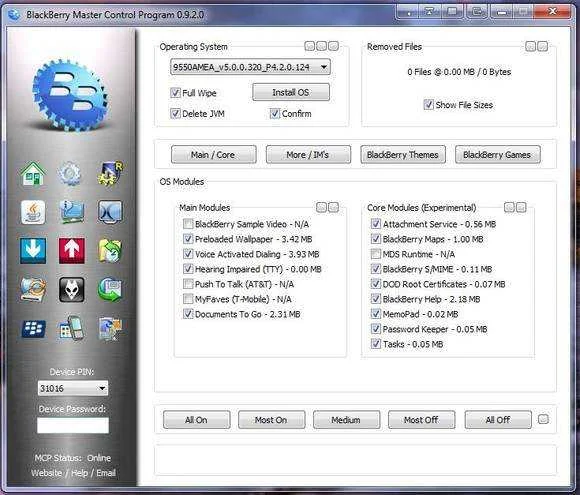580x495 pixels.
Task: Switch to More / IM's section
Action: [x=308, y=155]
